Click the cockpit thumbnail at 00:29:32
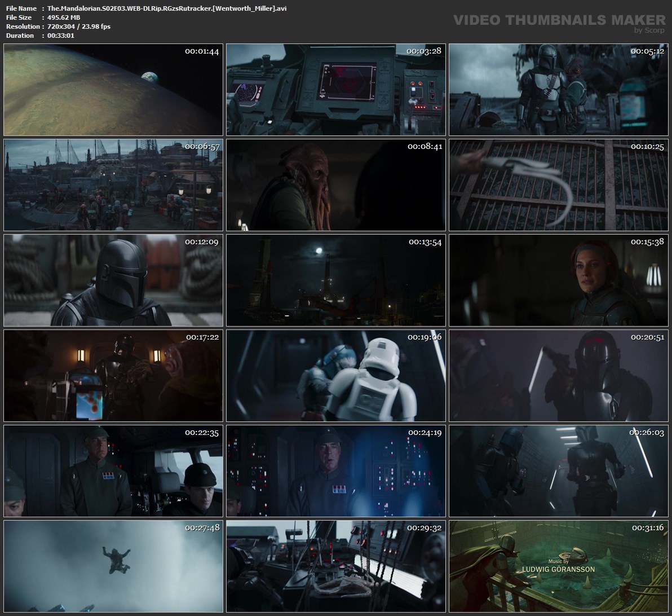The height and width of the screenshot is (616, 672). [336, 566]
